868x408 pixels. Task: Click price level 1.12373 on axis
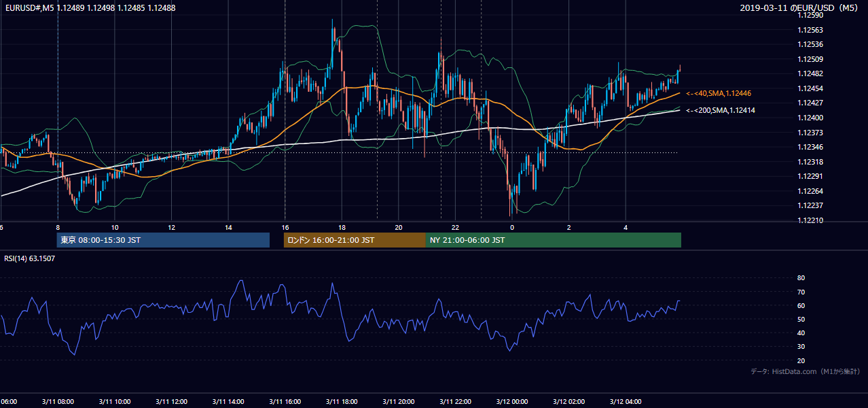[x=810, y=133]
